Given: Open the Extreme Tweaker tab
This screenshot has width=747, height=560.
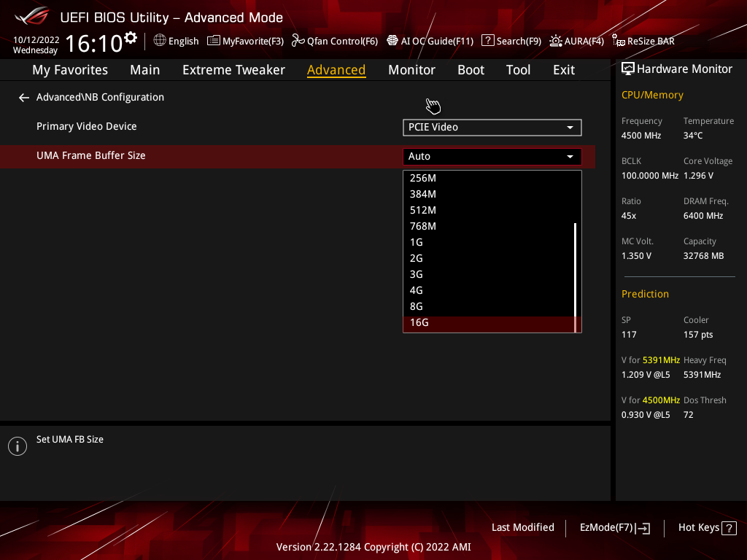Looking at the screenshot, I should pos(233,70).
